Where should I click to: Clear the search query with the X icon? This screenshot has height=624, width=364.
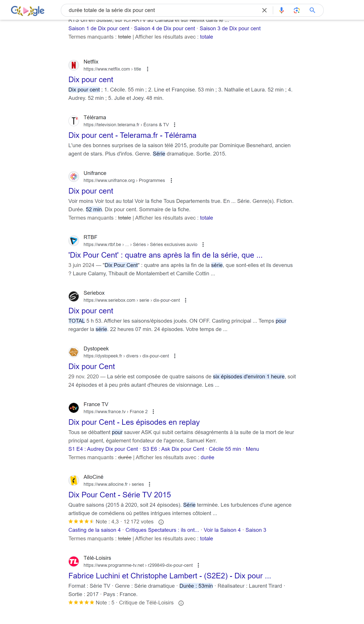coord(264,10)
